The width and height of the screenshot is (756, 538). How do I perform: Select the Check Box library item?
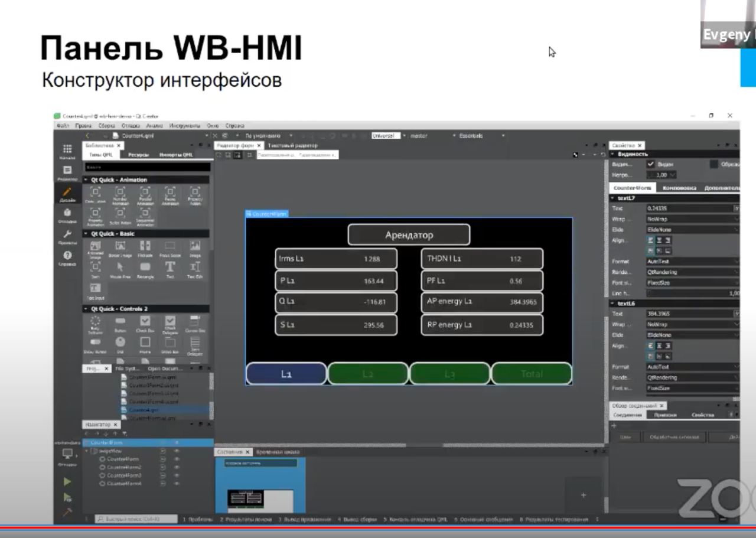pyautogui.click(x=145, y=324)
